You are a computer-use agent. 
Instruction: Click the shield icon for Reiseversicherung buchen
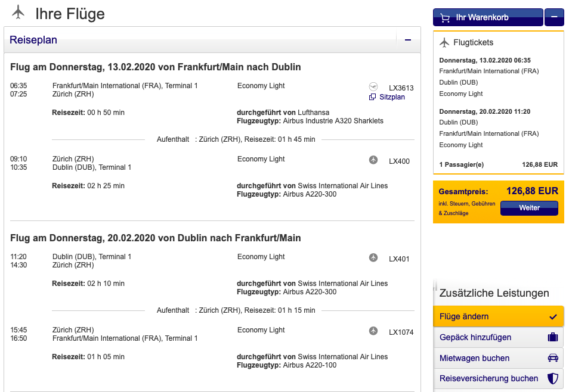pos(552,378)
